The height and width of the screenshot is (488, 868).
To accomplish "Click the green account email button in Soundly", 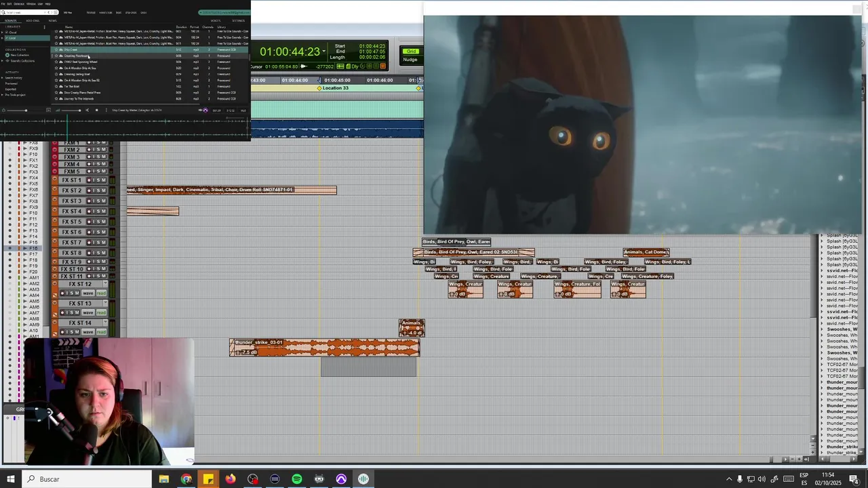I will pos(224,12).
